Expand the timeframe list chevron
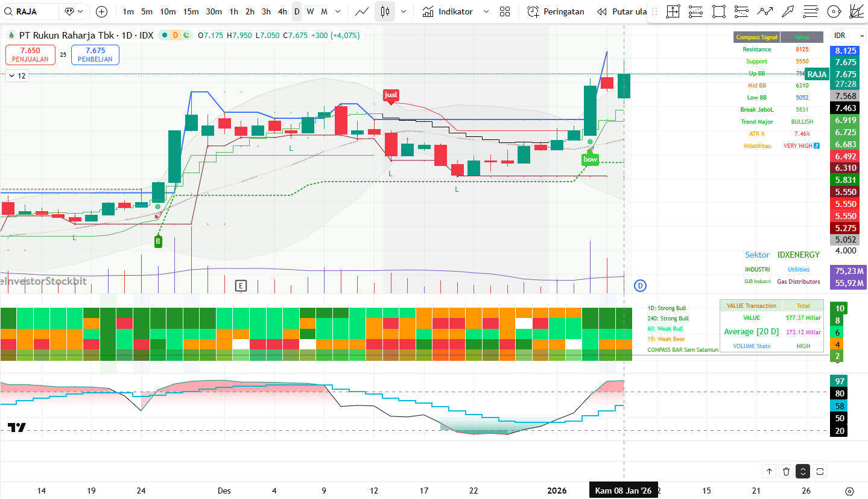The width and height of the screenshot is (868, 499). click(x=338, y=11)
